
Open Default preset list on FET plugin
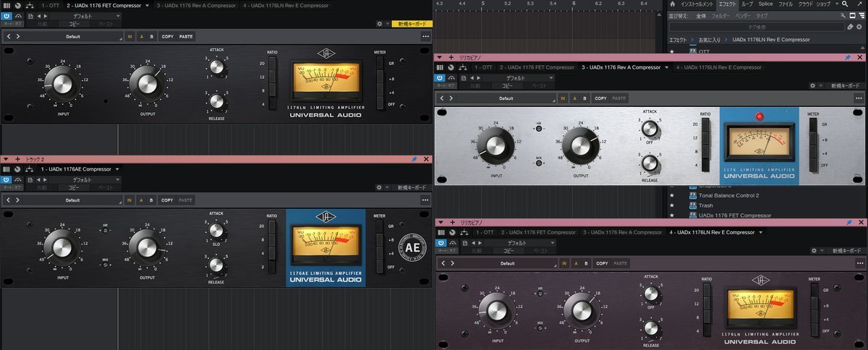(72, 36)
